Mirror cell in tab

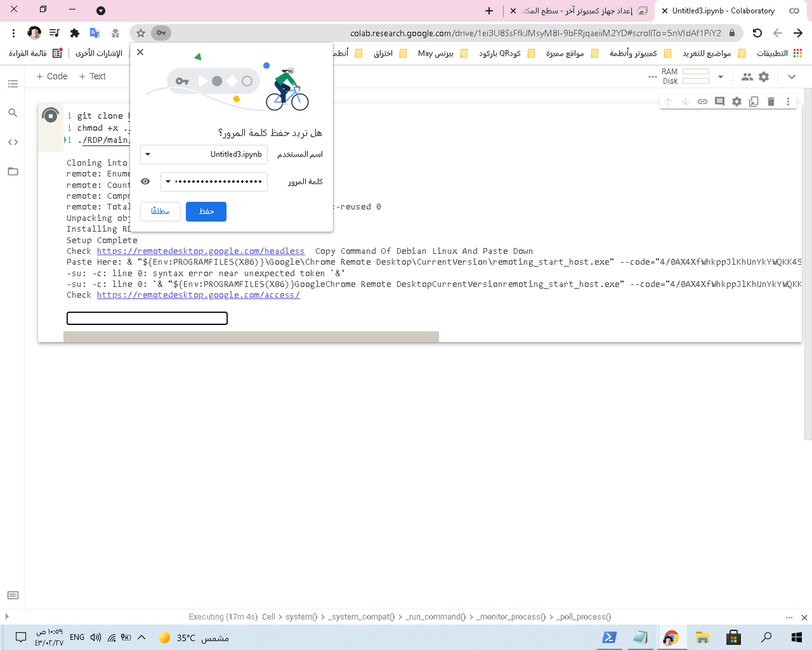click(753, 102)
